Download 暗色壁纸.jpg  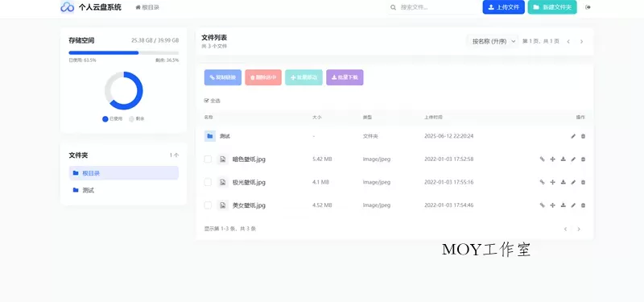coord(563,159)
